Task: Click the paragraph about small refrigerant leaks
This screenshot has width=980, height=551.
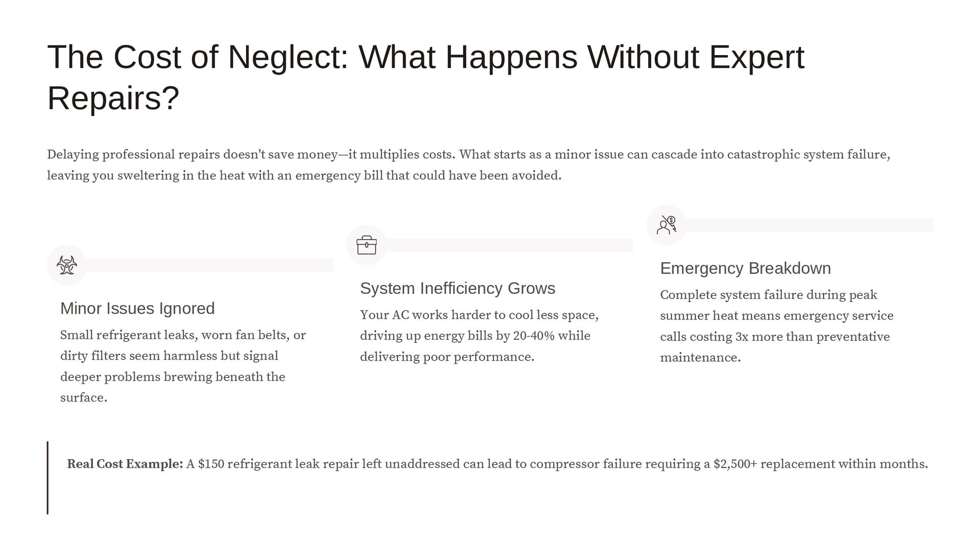Action: pos(183,366)
